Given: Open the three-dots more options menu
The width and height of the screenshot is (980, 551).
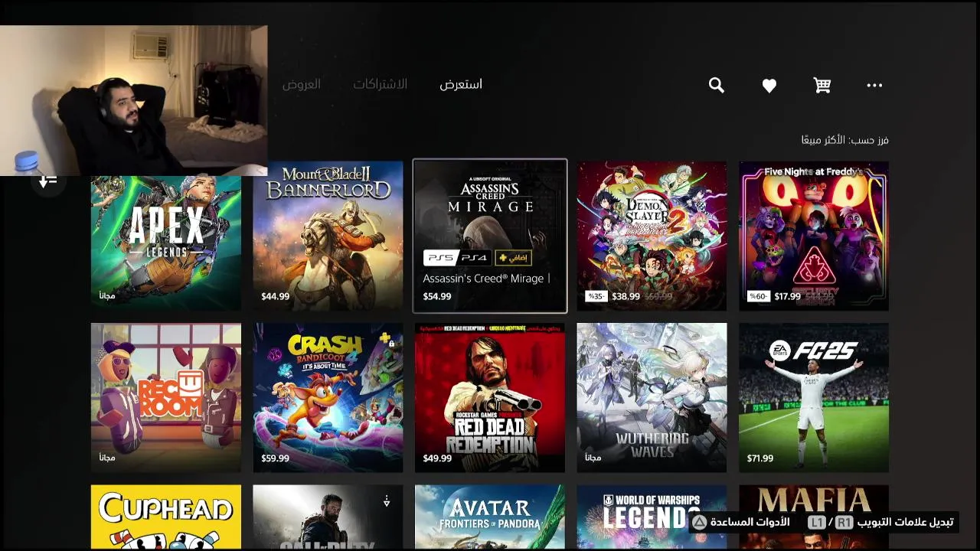Looking at the screenshot, I should 874,85.
